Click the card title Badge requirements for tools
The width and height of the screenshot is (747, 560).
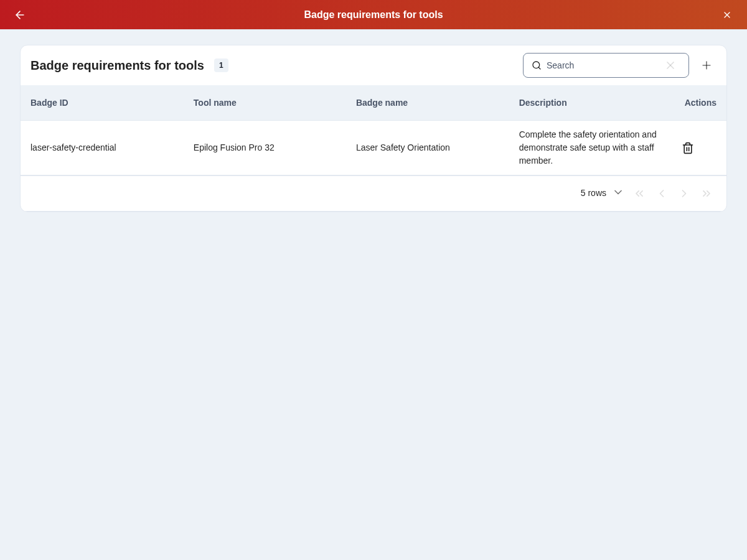(x=117, y=65)
